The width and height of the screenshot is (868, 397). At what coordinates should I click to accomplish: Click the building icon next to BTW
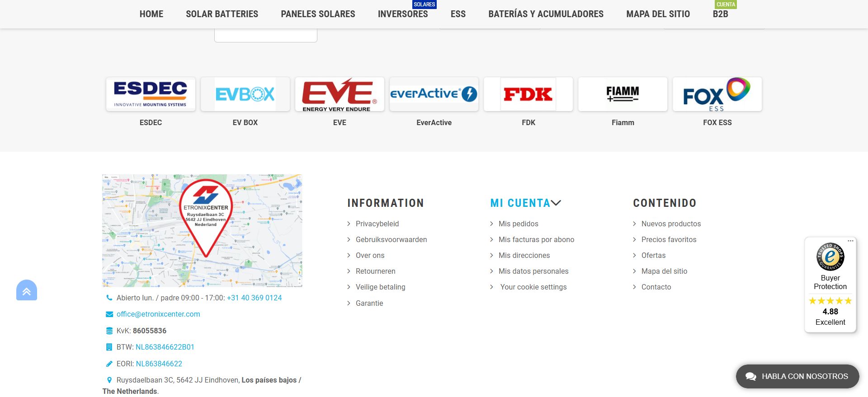109,347
